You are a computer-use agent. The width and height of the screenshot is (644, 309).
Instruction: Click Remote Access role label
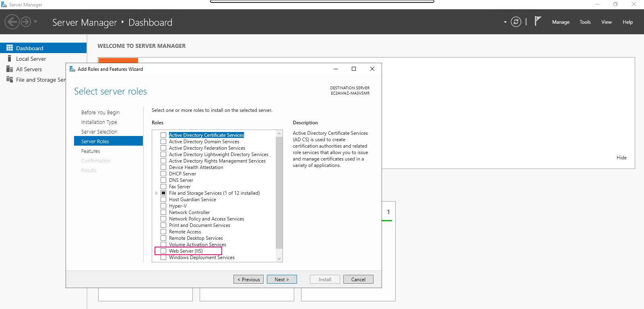coord(185,232)
